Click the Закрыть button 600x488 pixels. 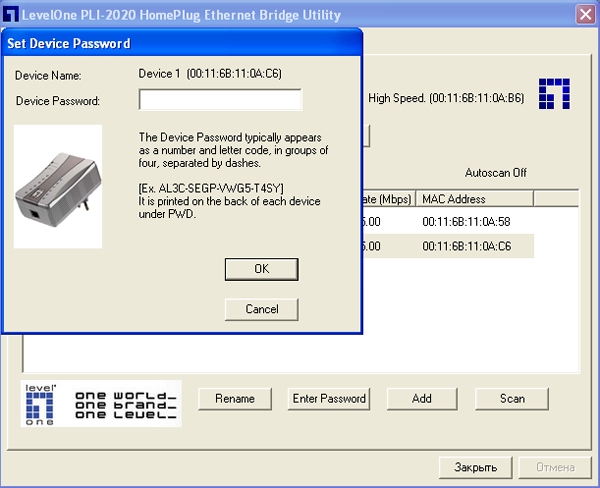476,467
